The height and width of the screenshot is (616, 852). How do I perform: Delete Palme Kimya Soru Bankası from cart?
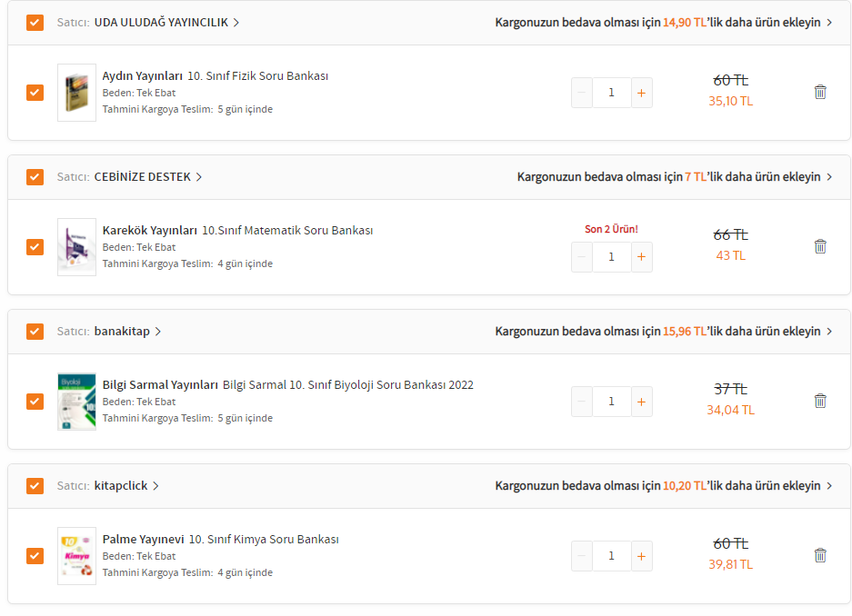click(x=820, y=555)
